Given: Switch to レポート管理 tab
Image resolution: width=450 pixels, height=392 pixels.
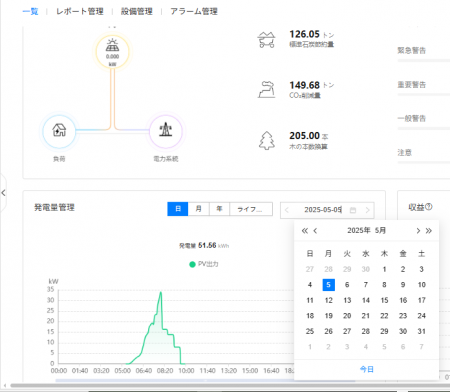Looking at the screenshot, I should pos(80,12).
